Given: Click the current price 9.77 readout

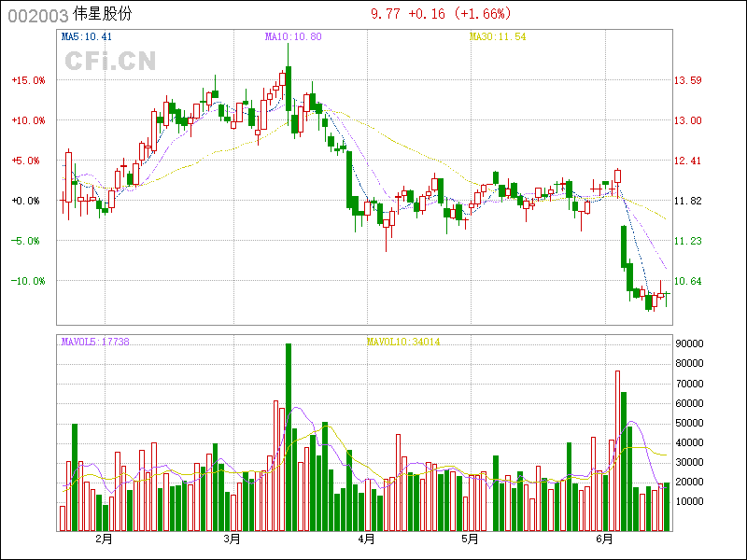Looking at the screenshot, I should tap(386, 14).
